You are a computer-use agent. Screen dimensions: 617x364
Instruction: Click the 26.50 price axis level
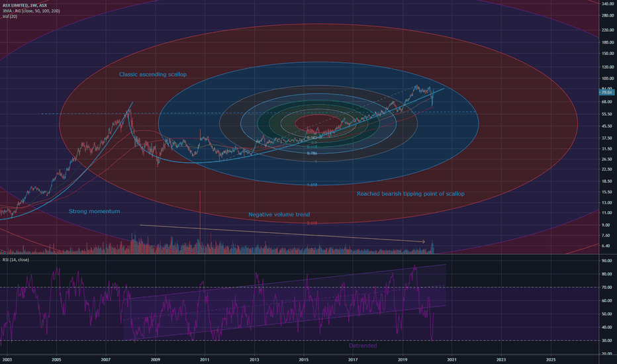tap(607, 159)
